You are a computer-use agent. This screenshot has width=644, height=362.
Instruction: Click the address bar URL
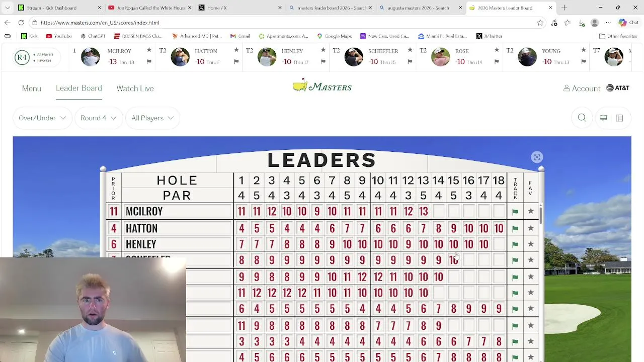[100, 23]
